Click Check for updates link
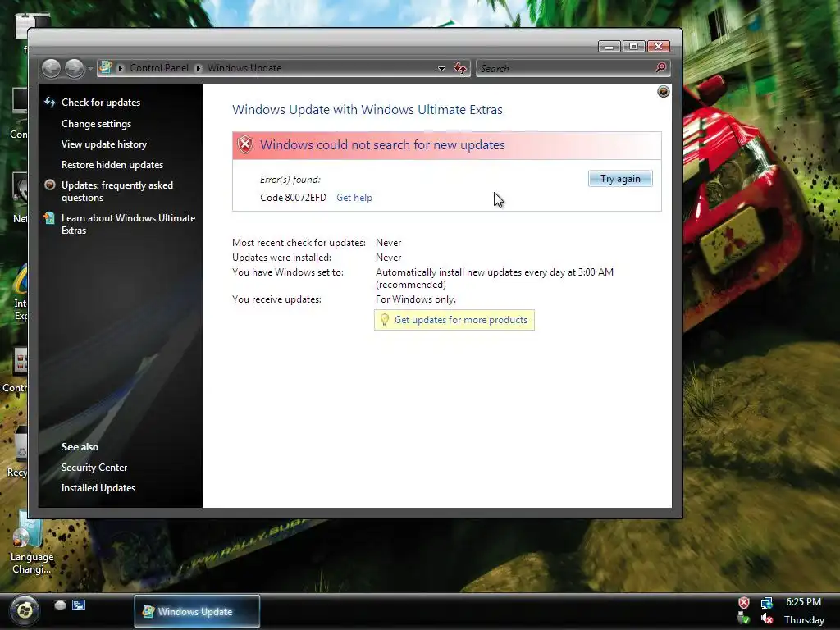840x630 pixels. click(x=101, y=103)
